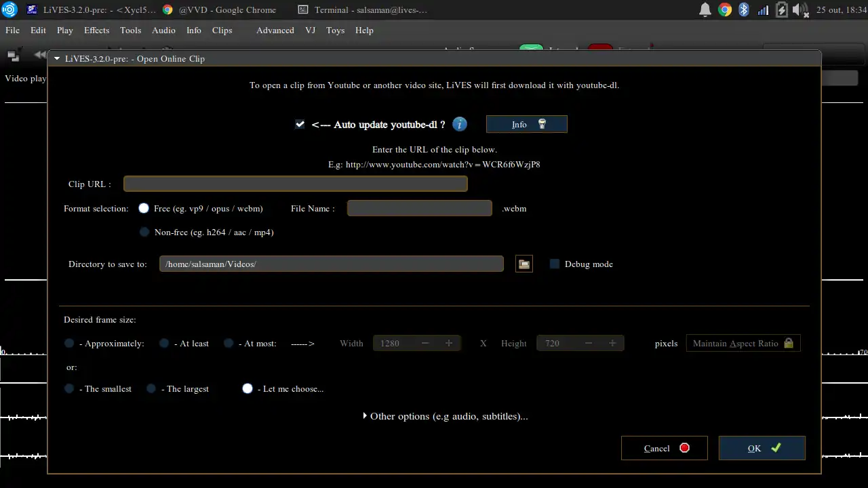Screen dimensions: 868x488
Task: Click the battery charging indicator
Action: click(782, 9)
